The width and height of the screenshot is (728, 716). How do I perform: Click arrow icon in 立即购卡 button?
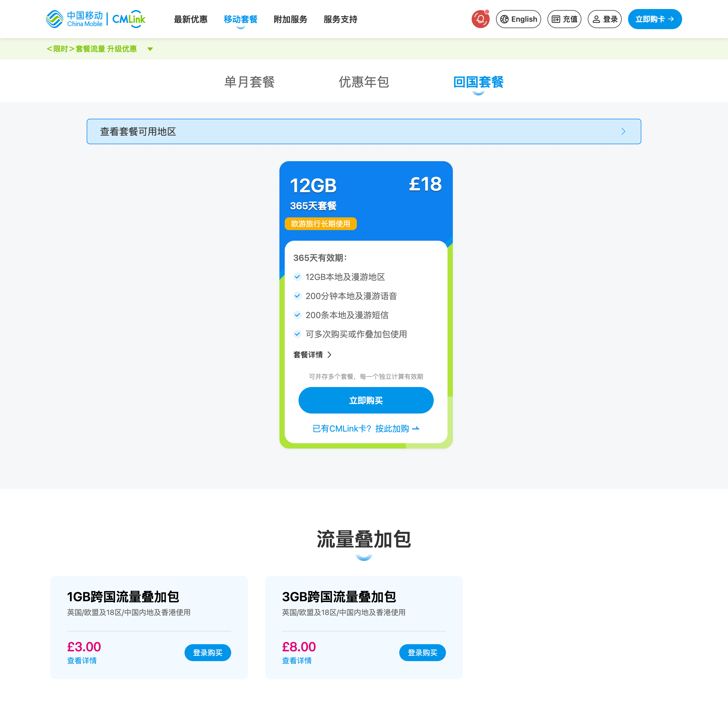(671, 19)
